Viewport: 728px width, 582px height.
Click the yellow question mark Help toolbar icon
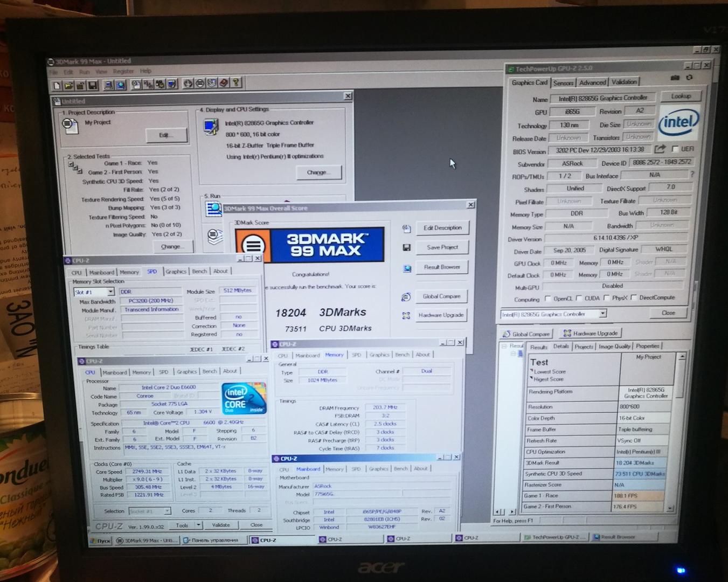click(236, 83)
